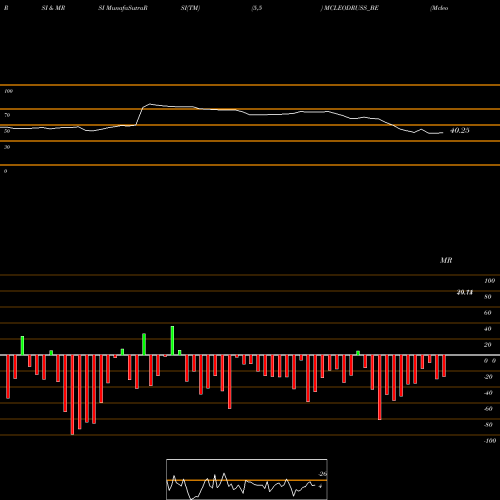Click the MCLEODRUSS_BE symbol title text

point(351,8)
